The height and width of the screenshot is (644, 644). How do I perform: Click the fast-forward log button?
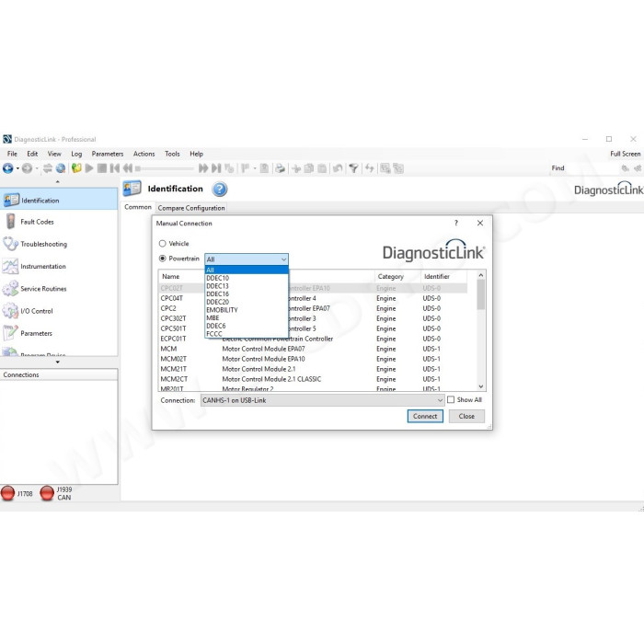(203, 168)
